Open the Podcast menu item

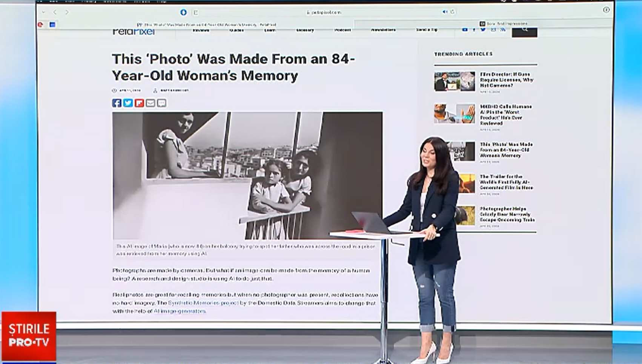click(343, 30)
